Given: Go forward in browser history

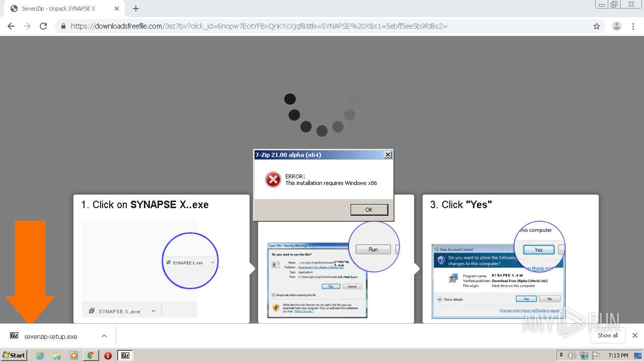Looking at the screenshot, I should point(27,26).
